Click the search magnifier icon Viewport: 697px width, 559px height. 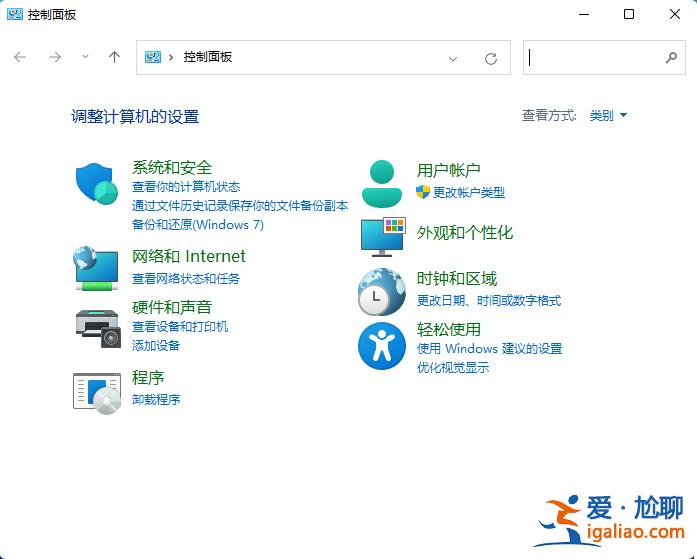coord(671,57)
